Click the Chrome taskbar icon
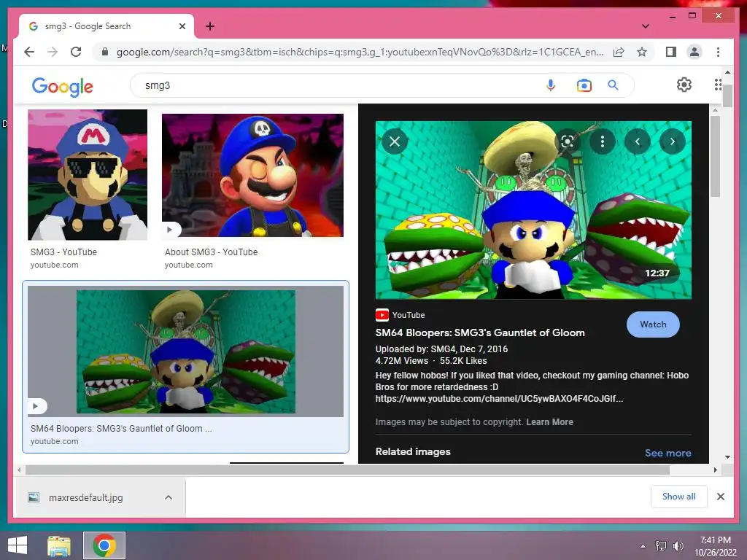The image size is (747, 560). [x=104, y=545]
